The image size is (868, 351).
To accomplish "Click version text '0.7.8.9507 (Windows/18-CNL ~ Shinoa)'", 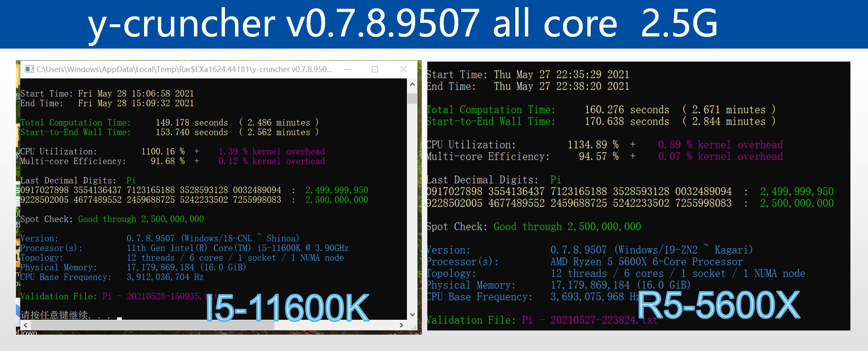I will pyautogui.click(x=213, y=238).
